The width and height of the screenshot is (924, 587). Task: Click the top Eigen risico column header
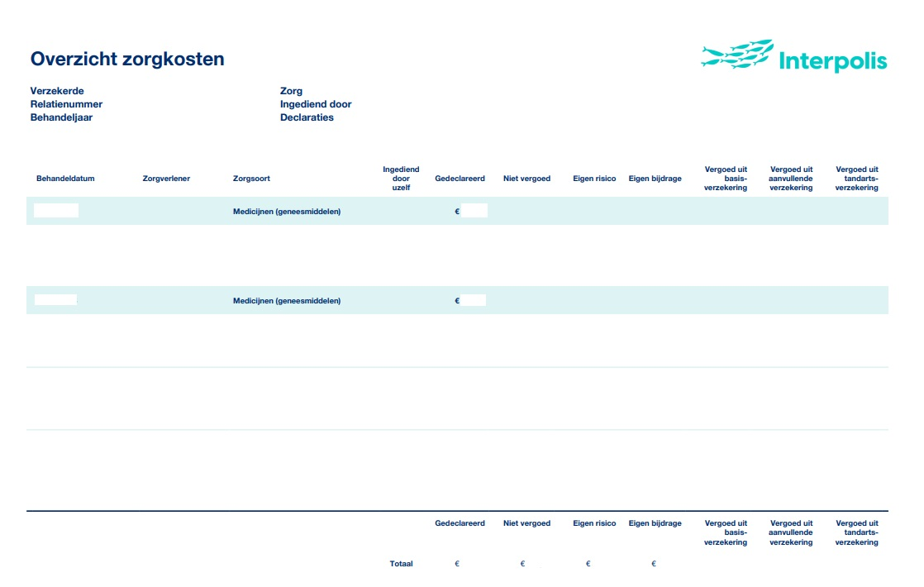(594, 179)
